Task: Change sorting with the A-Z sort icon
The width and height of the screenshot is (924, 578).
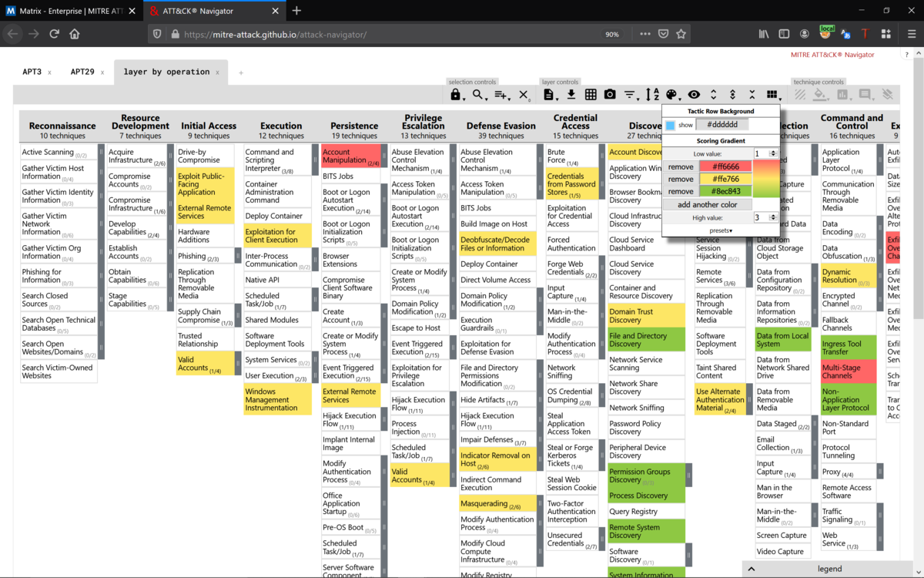Action: pyautogui.click(x=652, y=95)
